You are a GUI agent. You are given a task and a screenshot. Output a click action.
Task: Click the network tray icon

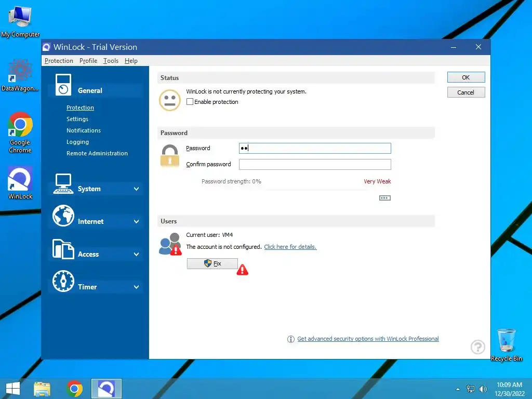471,389
